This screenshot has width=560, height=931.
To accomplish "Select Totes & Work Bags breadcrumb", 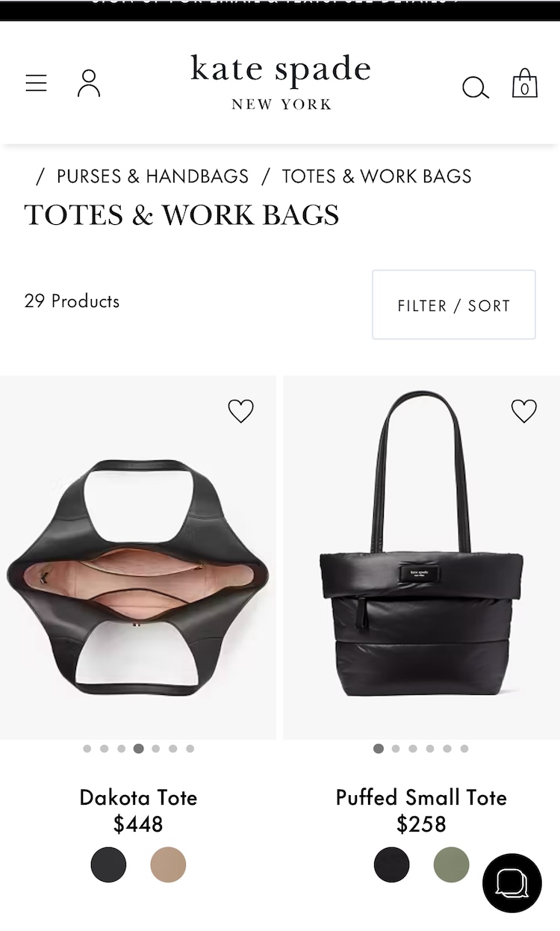I will tap(377, 176).
